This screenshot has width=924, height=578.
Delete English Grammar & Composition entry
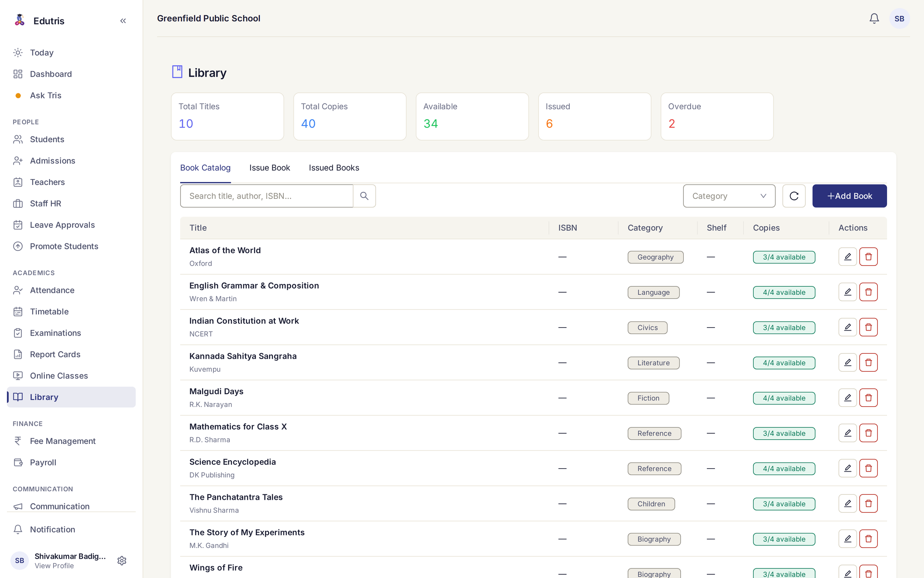tap(868, 292)
